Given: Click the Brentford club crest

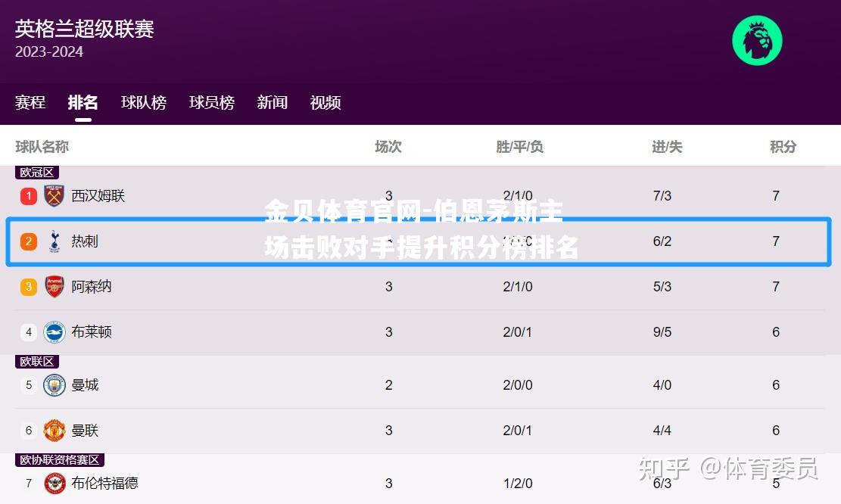Looking at the screenshot, I should pos(55,483).
